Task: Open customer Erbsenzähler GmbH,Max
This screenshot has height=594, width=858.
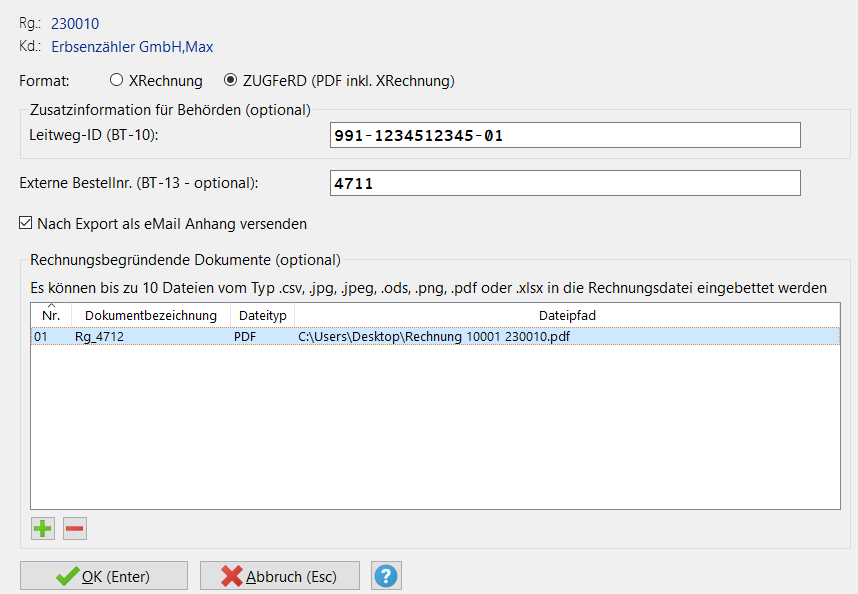Action: pyautogui.click(x=132, y=46)
